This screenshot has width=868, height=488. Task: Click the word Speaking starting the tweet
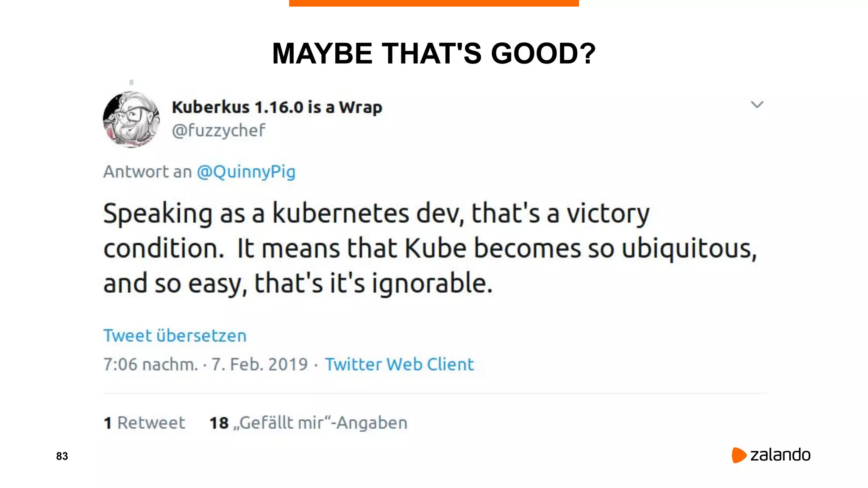click(158, 213)
